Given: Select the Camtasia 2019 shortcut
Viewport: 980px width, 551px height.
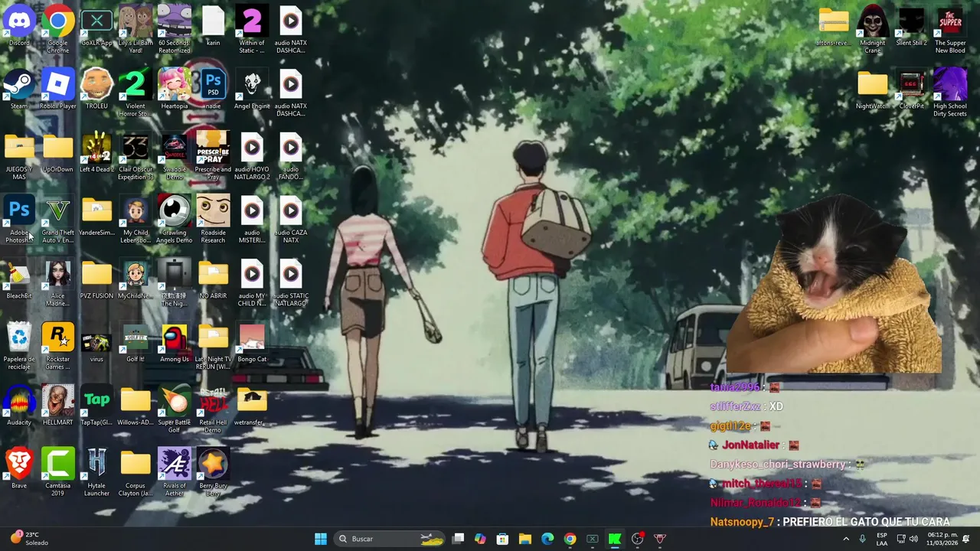Looking at the screenshot, I should point(58,472).
